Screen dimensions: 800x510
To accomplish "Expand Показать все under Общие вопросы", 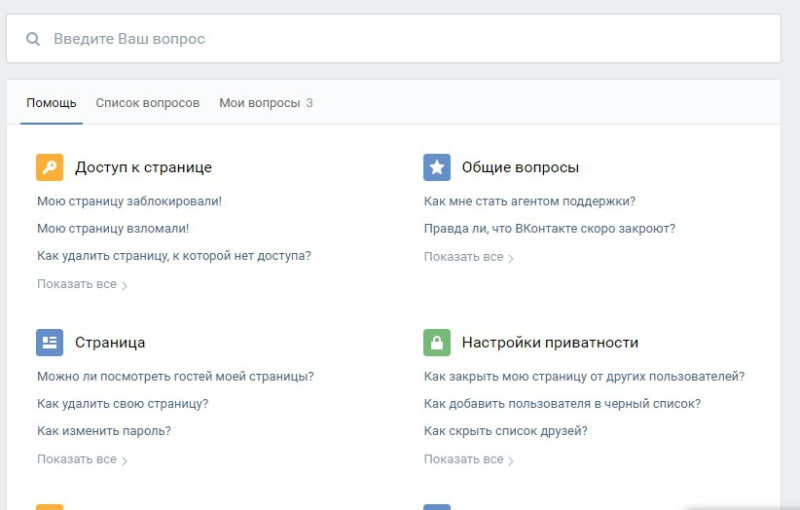I will [x=468, y=257].
